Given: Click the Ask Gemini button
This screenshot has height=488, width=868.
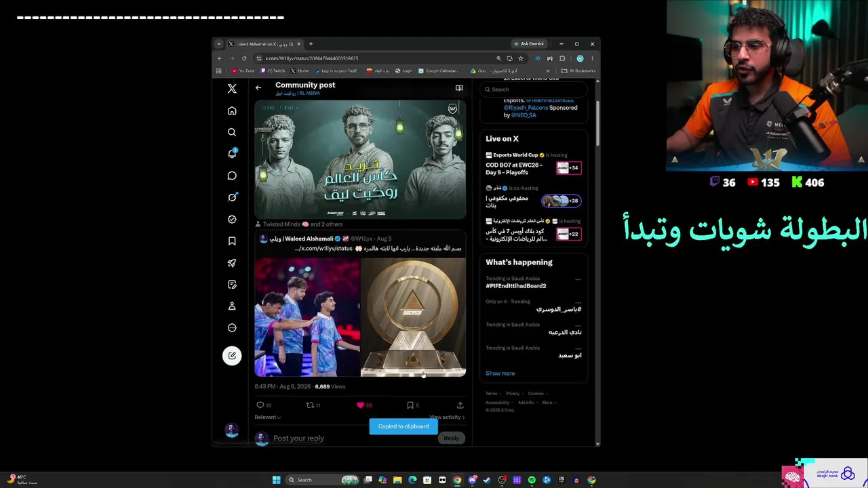Looking at the screenshot, I should coord(530,44).
